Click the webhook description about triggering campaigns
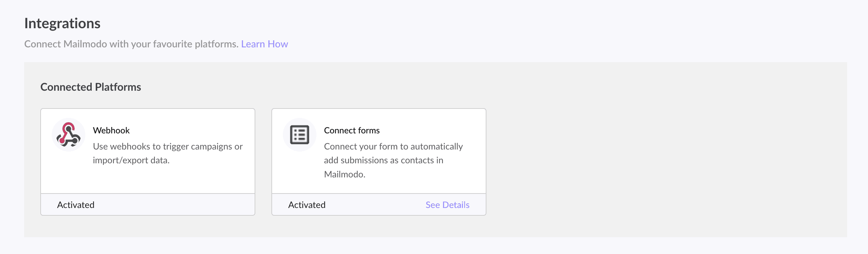868x254 pixels. [x=168, y=153]
